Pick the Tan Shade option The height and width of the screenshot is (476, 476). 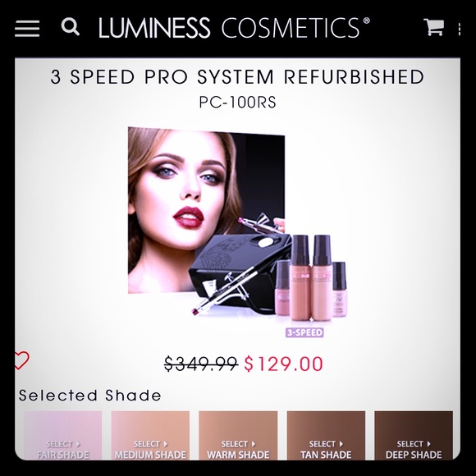326,436
